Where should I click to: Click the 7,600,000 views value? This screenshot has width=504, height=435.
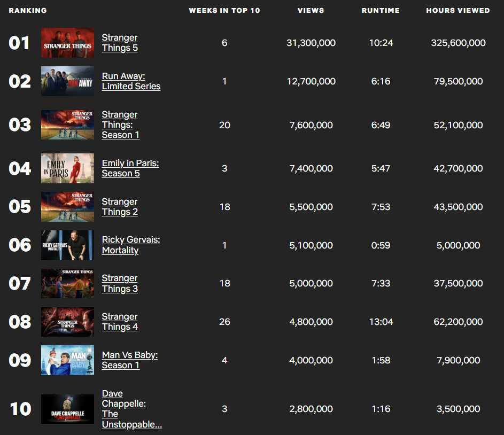(311, 125)
